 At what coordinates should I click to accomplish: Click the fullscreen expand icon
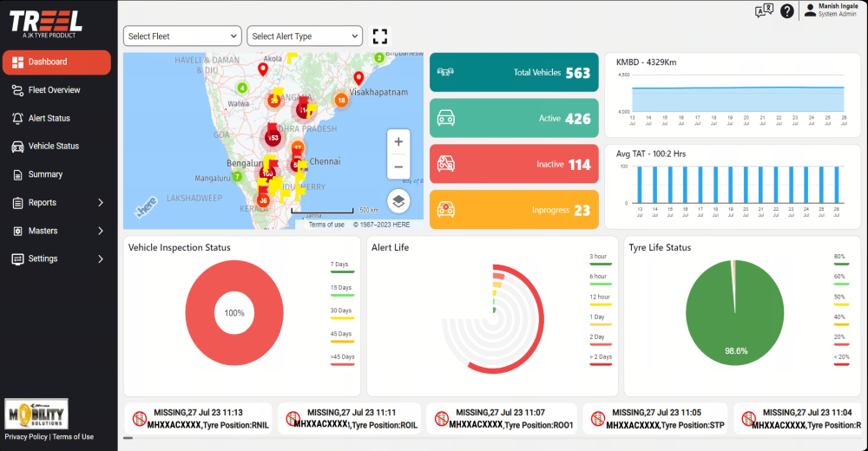(x=379, y=36)
